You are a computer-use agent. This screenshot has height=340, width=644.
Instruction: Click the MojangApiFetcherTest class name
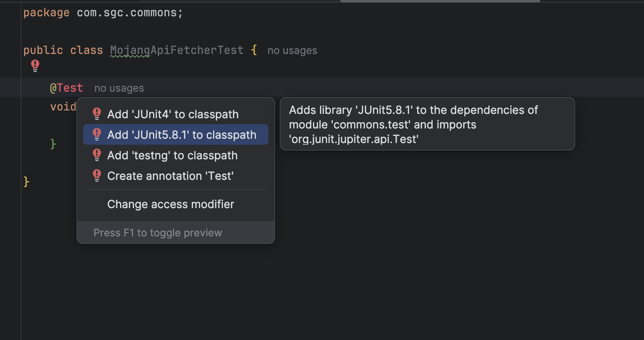point(177,50)
